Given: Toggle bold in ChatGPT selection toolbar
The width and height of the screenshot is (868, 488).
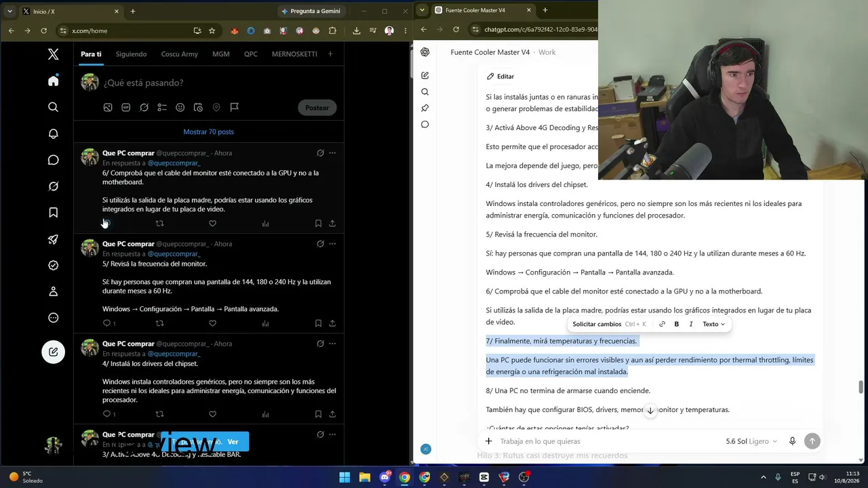Looking at the screenshot, I should point(677,324).
